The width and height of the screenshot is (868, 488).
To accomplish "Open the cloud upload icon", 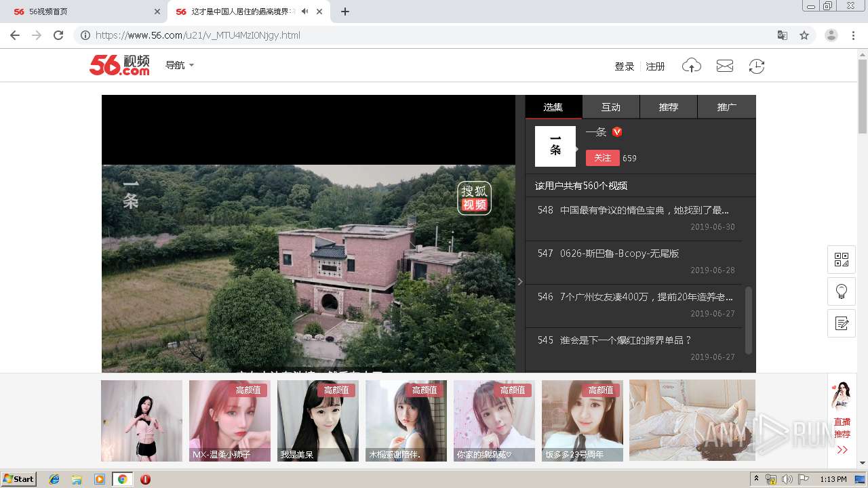I will pyautogui.click(x=691, y=66).
